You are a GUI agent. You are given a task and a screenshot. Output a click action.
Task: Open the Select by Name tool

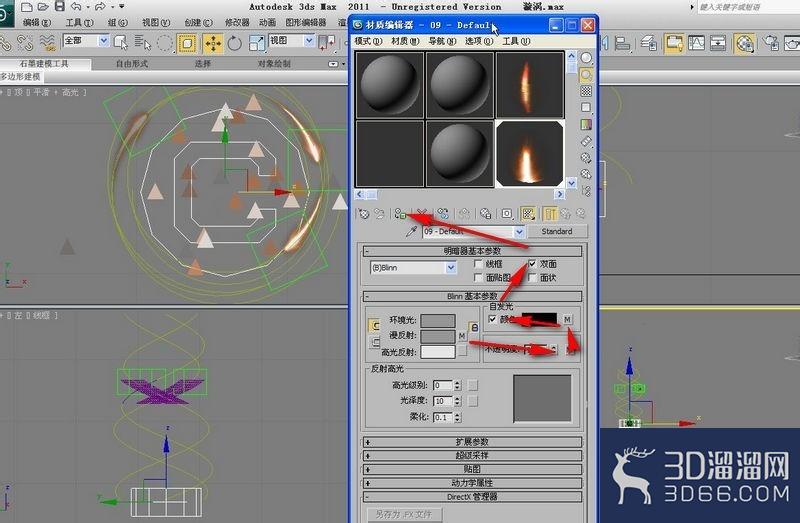142,43
